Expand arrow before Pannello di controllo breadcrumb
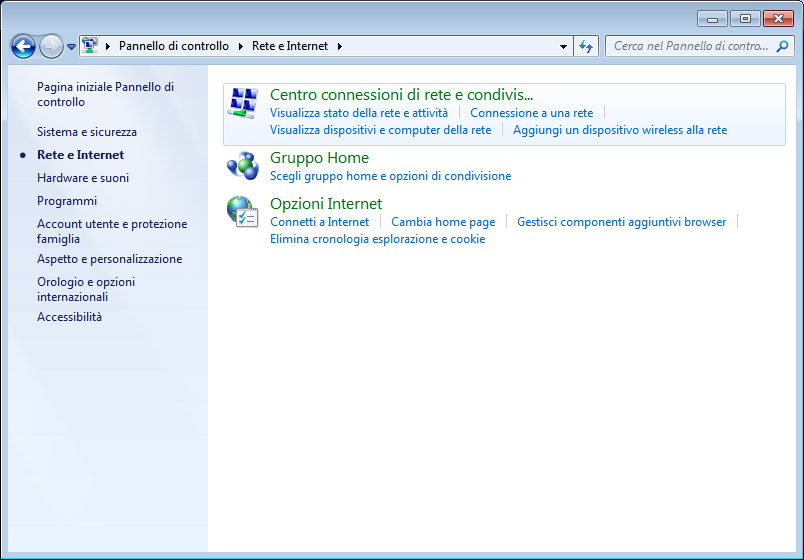The image size is (804, 560). coord(108,46)
